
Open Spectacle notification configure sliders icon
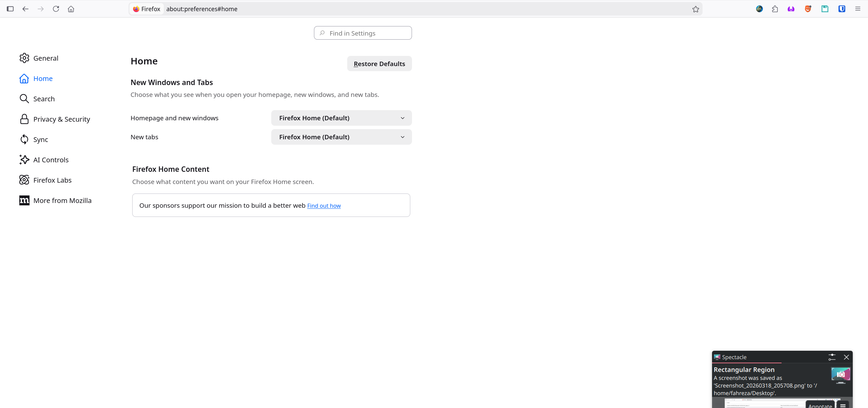click(832, 357)
